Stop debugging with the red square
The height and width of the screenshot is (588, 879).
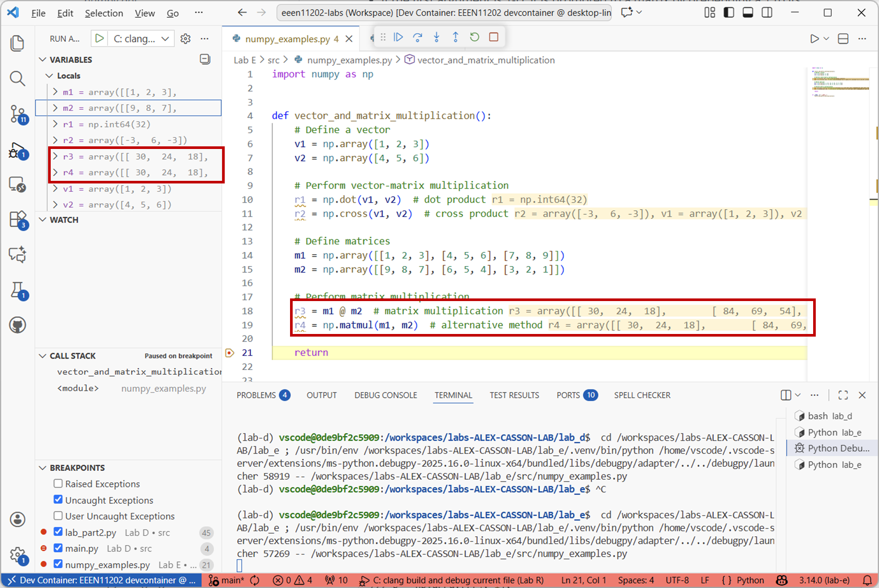tap(493, 37)
